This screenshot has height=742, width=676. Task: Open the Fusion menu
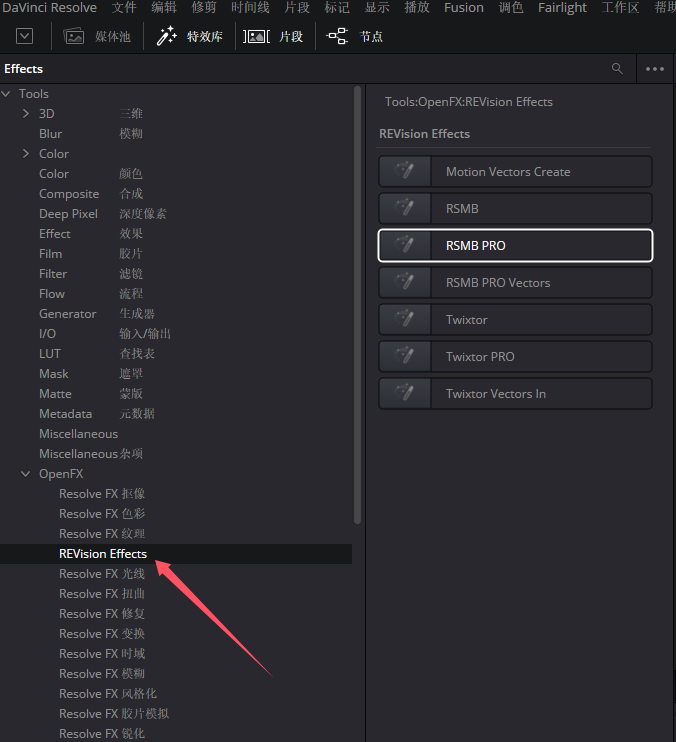click(464, 8)
